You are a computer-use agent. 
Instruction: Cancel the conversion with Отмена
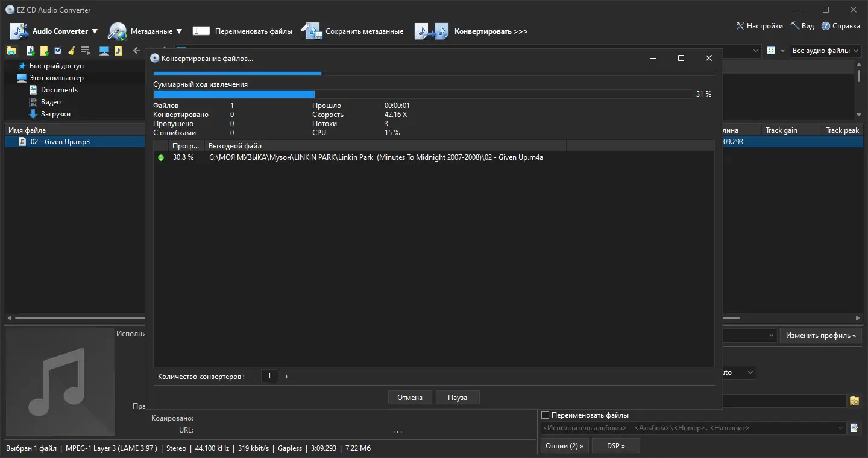(410, 398)
